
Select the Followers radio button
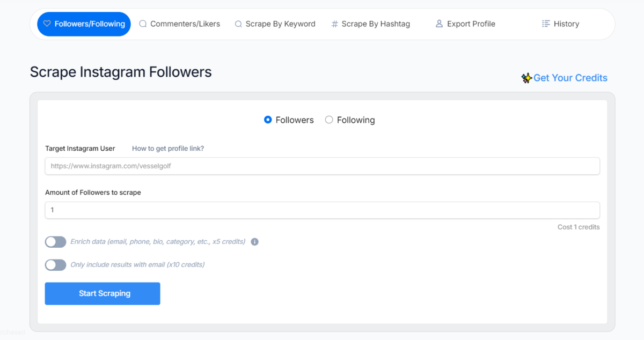pyautogui.click(x=268, y=120)
